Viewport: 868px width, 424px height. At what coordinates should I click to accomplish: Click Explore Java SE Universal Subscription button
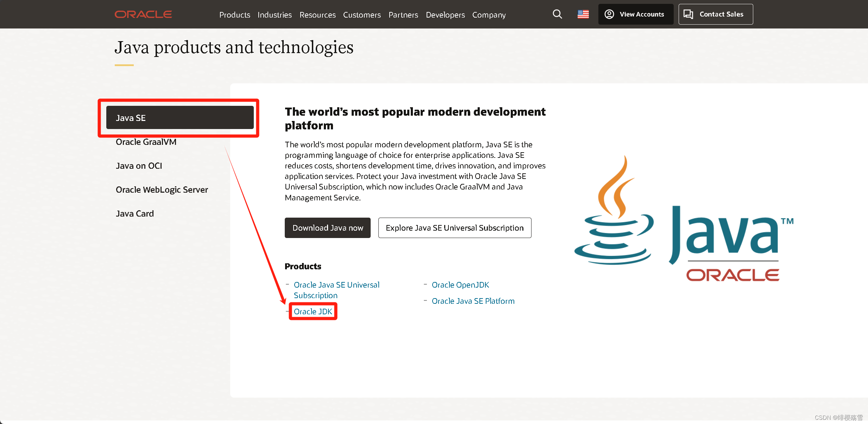[x=455, y=228]
